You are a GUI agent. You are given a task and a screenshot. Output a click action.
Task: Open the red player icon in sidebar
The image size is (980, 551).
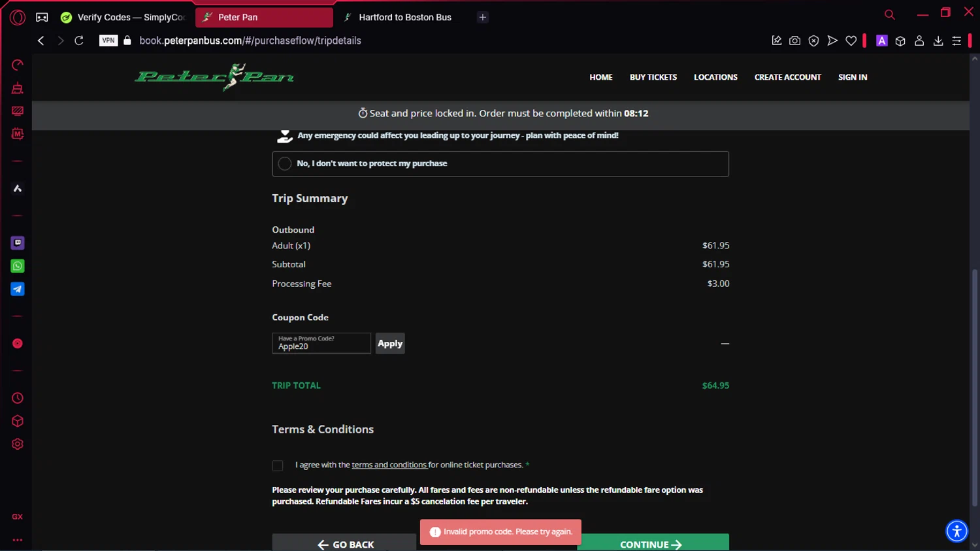coord(18,343)
